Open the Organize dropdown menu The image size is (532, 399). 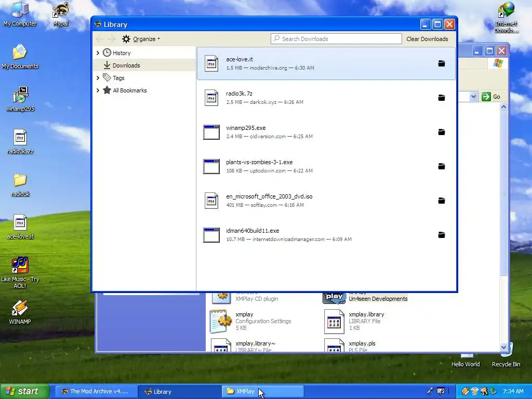[141, 39]
